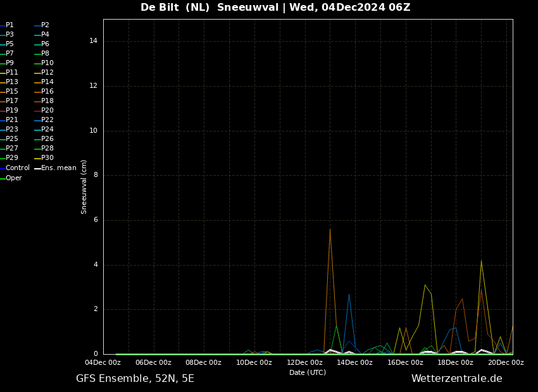Click the 20Dec 00z x-axis tick label
This screenshot has height=392, width=538.
506,363
